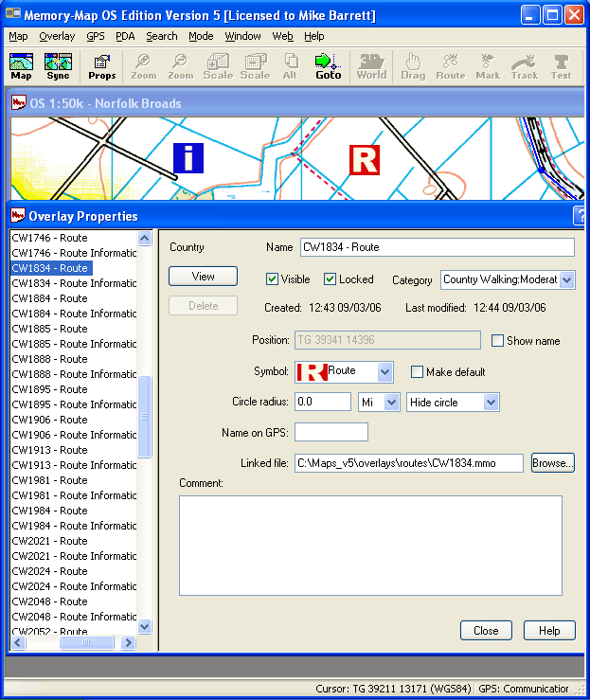Open the Search menu
This screenshot has height=700, width=590.
coord(162,36)
